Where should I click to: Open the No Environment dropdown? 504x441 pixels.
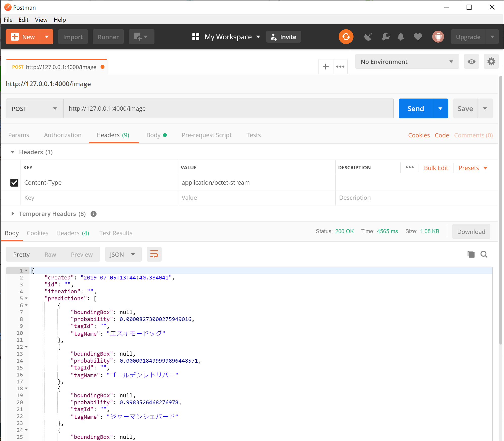[406, 61]
